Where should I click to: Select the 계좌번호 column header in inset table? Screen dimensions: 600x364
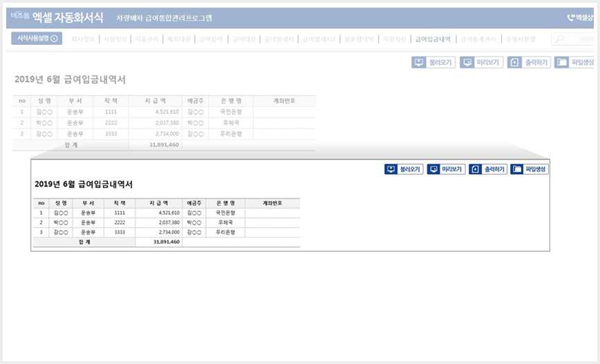272,203
